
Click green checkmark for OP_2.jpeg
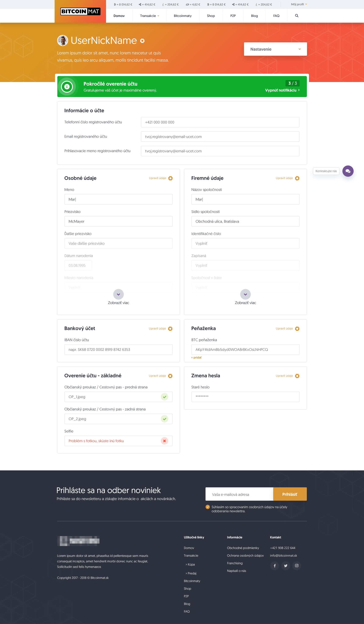[x=164, y=419]
